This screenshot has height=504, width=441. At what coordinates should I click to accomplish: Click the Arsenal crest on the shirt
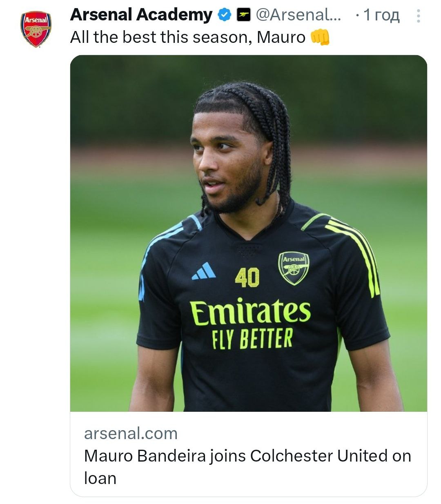[293, 268]
